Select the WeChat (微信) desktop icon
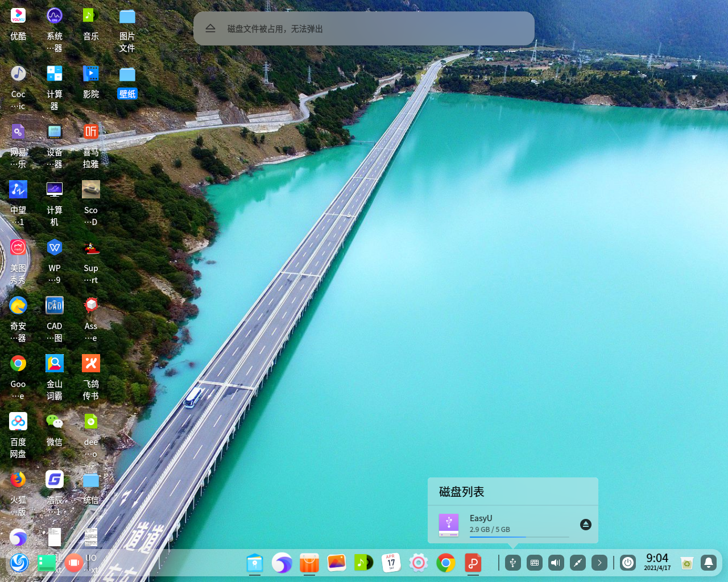This screenshot has height=582, width=728. 55,422
